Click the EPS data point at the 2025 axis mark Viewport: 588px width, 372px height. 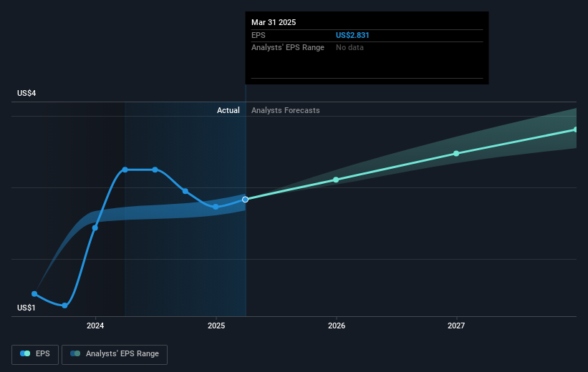[x=216, y=207]
